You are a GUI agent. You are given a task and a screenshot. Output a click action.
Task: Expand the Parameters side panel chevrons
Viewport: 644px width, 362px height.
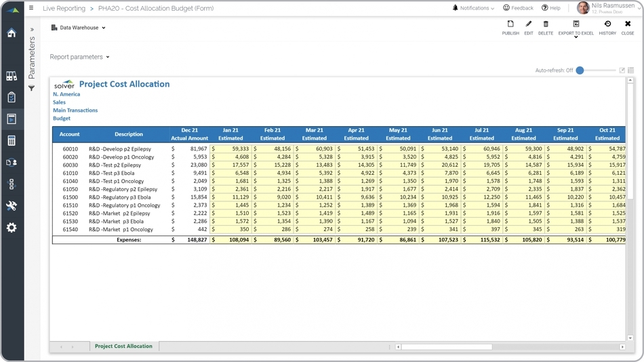31,30
